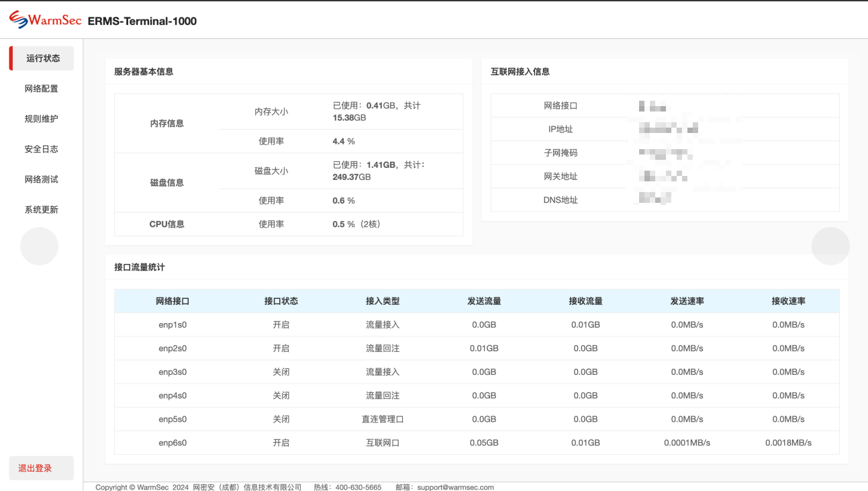Click the 磁盘信息 row label
Screen dimensions: 868x491
167,183
